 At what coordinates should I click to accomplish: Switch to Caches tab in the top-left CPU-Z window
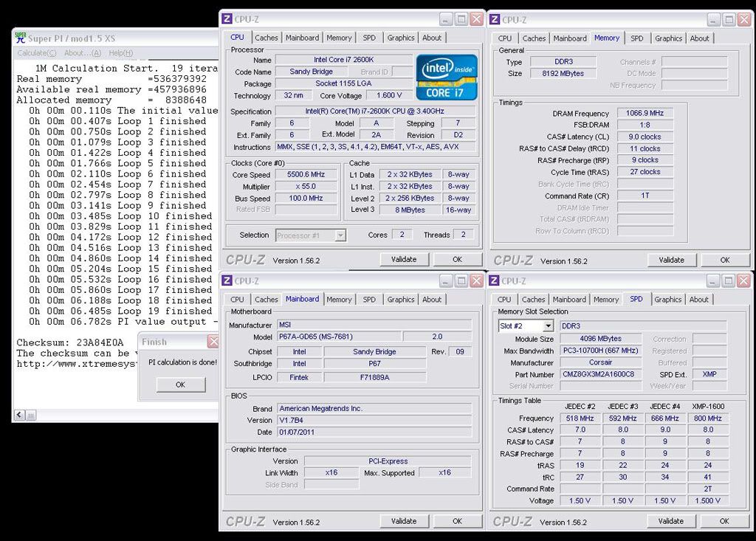[x=267, y=38]
